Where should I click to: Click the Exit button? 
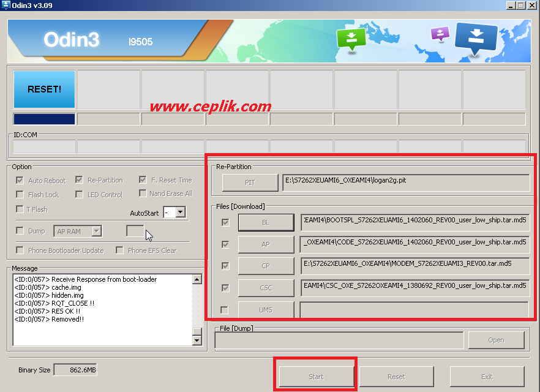487,377
